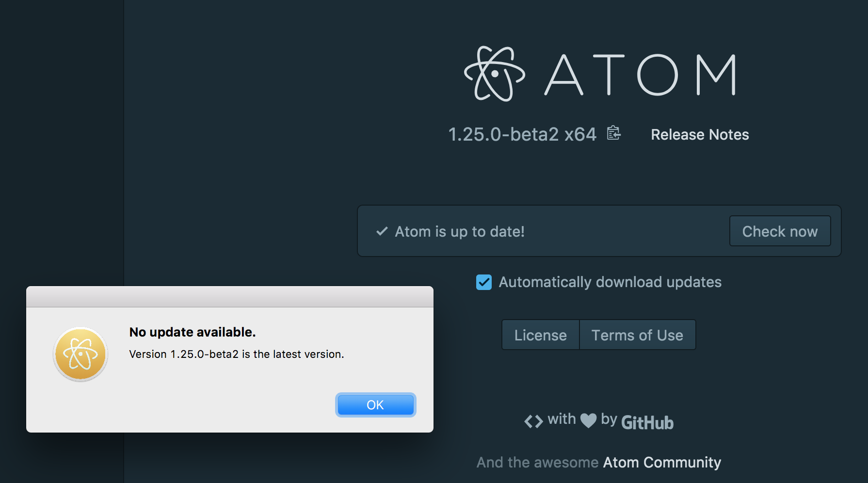Click 'No update available.' heading

pos(193,332)
